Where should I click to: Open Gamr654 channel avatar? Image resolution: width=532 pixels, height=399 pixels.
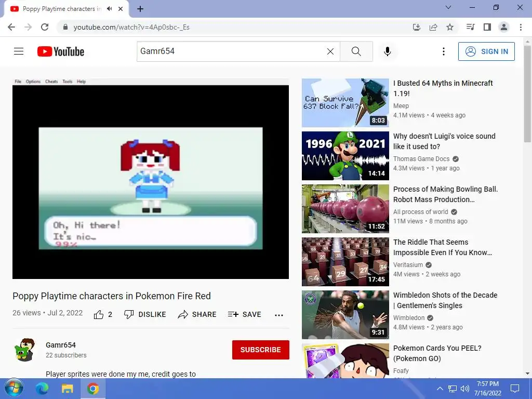[x=25, y=350]
